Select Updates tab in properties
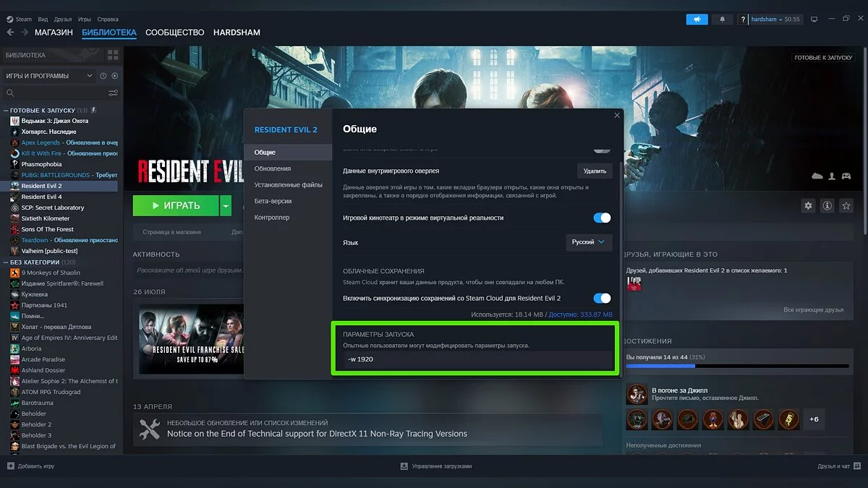This screenshot has height=488, width=868. point(288,168)
